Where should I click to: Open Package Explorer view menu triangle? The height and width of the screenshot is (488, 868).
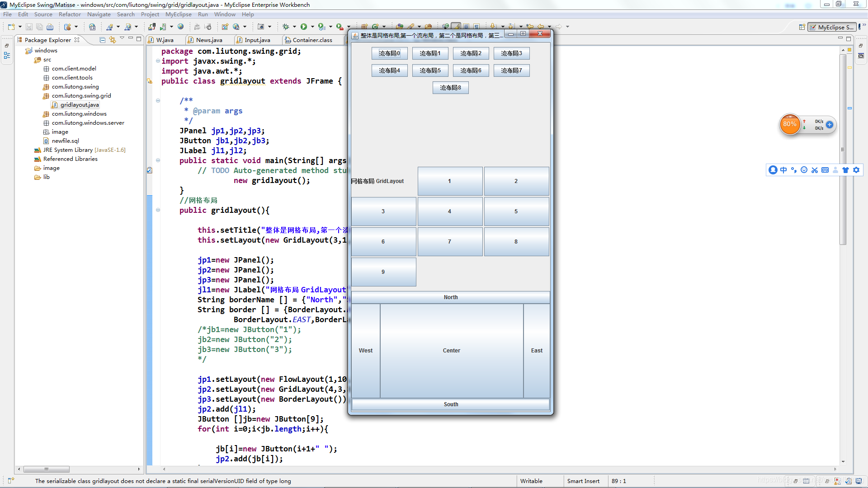122,39
